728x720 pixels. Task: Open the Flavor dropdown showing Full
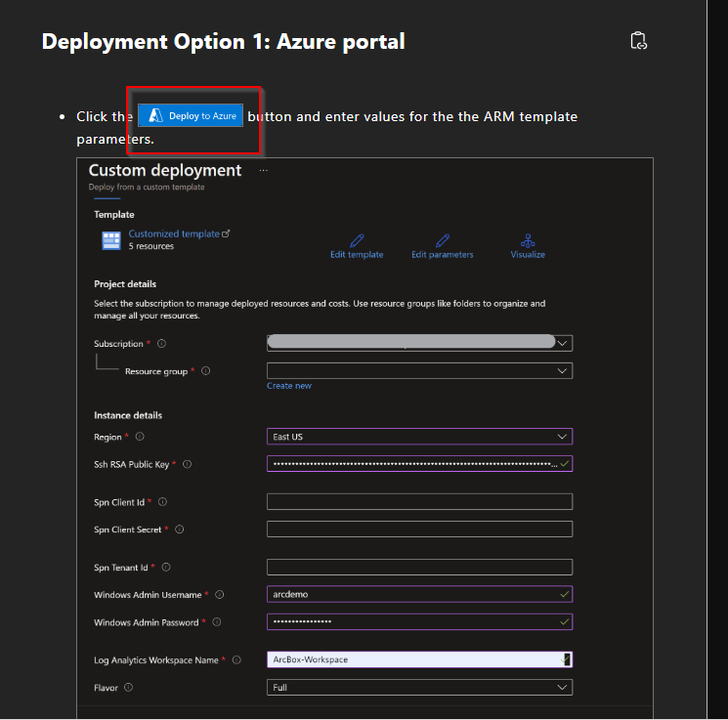tap(419, 688)
